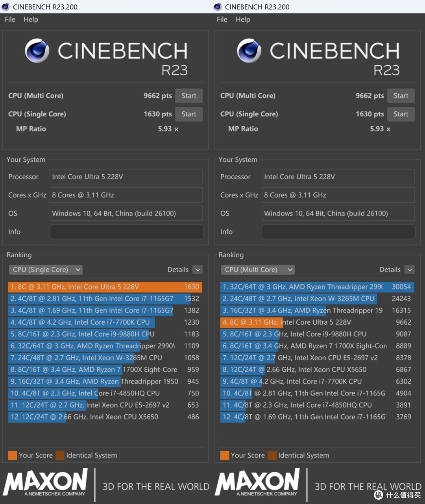The width and height of the screenshot is (425, 504).
Task: Select single core row with score 1532
Action: tap(105, 299)
